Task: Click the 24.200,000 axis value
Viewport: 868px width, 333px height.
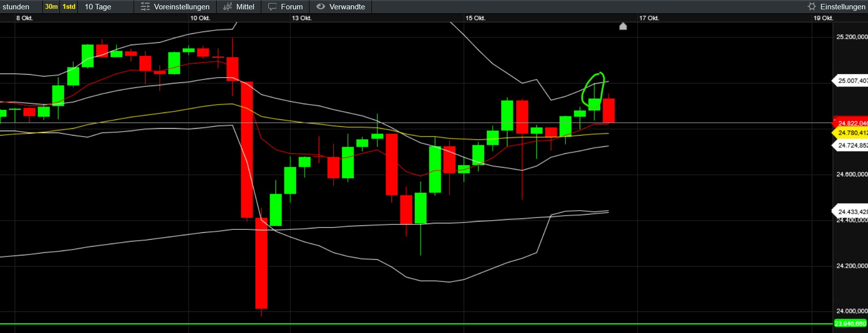Action: 852,266
